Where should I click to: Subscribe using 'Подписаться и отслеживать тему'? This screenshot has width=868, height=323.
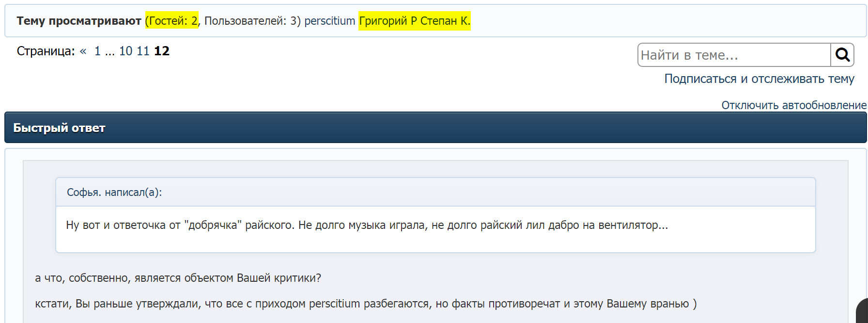pos(759,79)
